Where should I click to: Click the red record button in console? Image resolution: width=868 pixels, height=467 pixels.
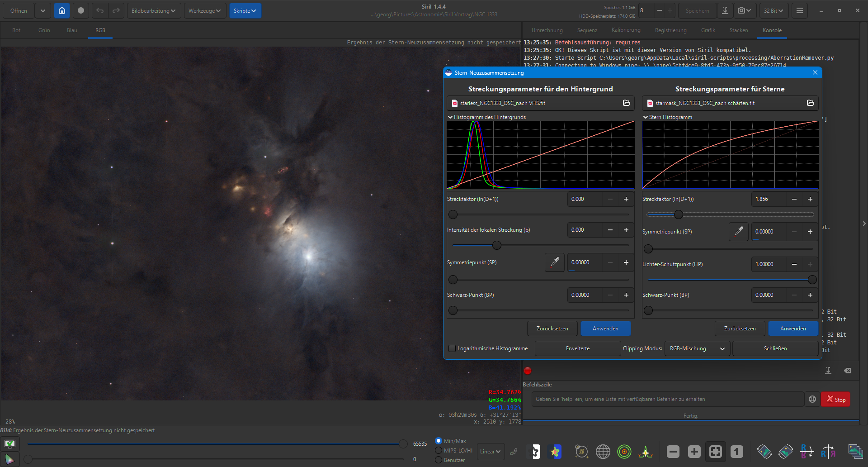(528, 371)
